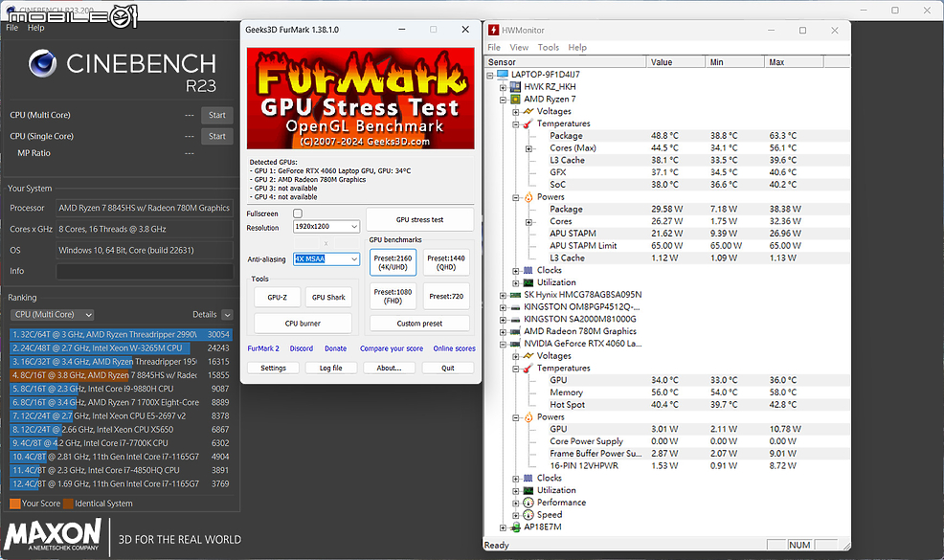Click the Cinebench Info input field
The image size is (944, 560).
pyautogui.click(x=145, y=271)
